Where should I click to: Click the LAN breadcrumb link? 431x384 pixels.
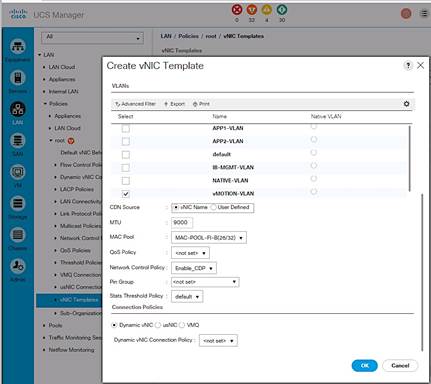point(166,36)
